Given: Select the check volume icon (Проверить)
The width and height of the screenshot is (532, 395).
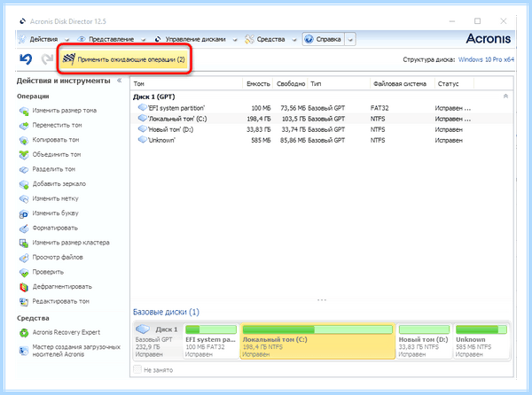Looking at the screenshot, I should pos(24,273).
